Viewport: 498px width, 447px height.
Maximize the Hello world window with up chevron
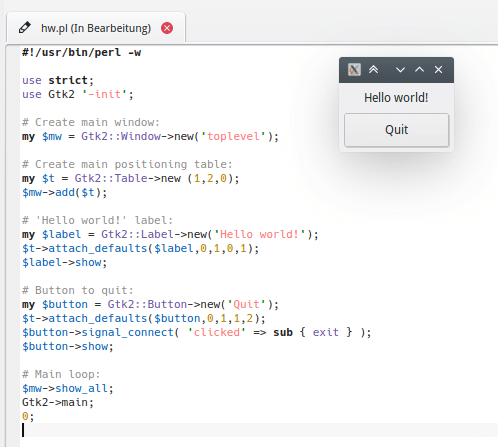tap(419, 69)
